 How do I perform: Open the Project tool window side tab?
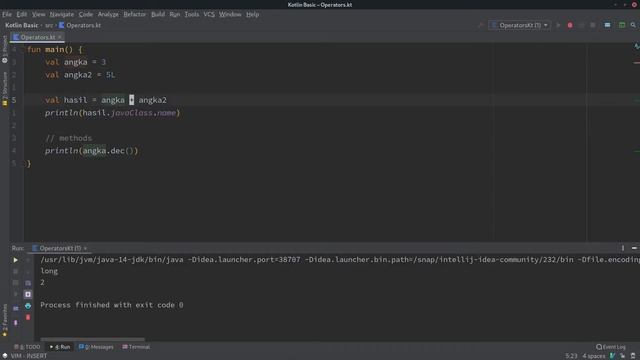pos(4,49)
